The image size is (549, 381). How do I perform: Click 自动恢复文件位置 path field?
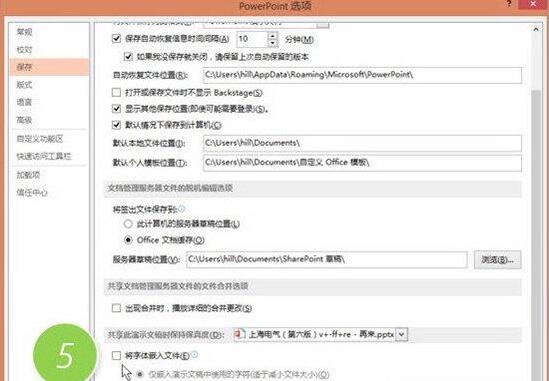pyautogui.click(x=362, y=75)
